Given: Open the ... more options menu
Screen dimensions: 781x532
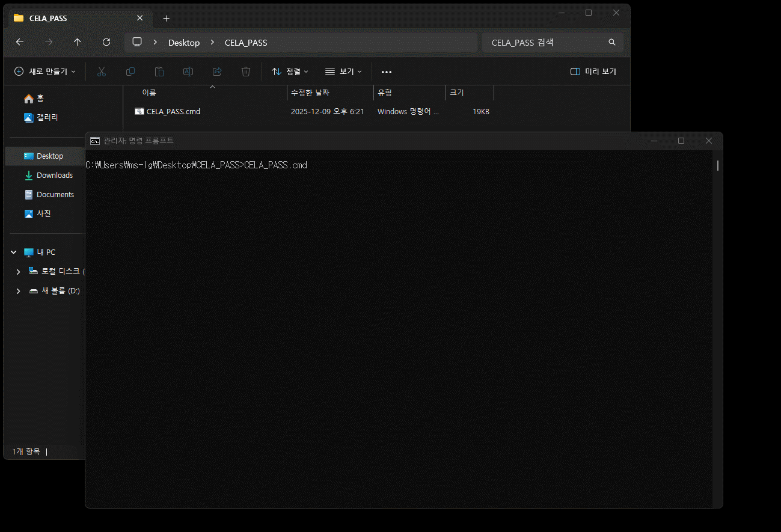Looking at the screenshot, I should click(x=386, y=72).
